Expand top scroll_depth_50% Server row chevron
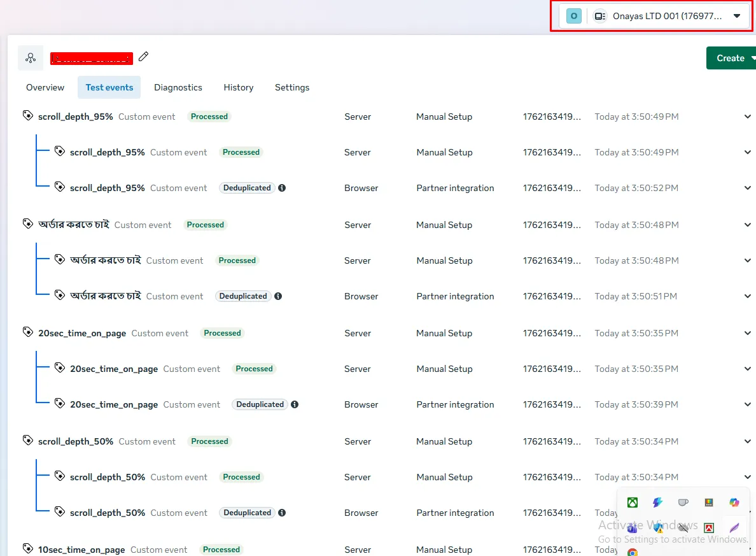 coord(748,441)
